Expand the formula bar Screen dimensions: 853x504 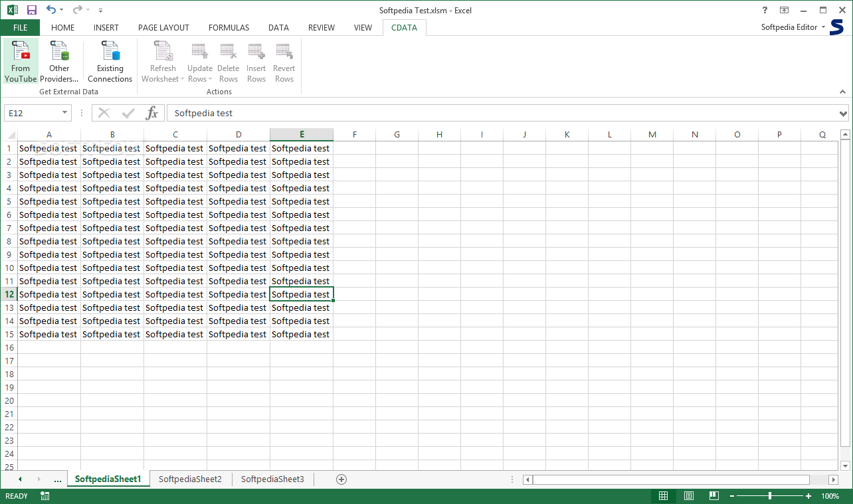pyautogui.click(x=843, y=113)
